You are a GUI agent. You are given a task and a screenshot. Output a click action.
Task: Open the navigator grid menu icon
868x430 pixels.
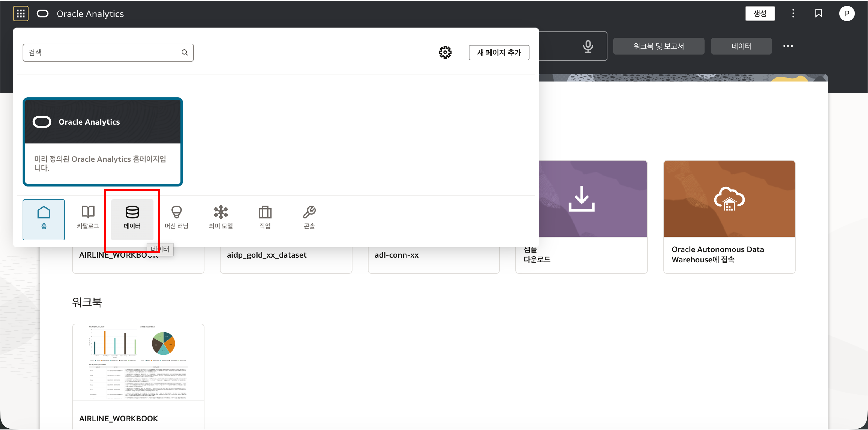[x=20, y=13]
